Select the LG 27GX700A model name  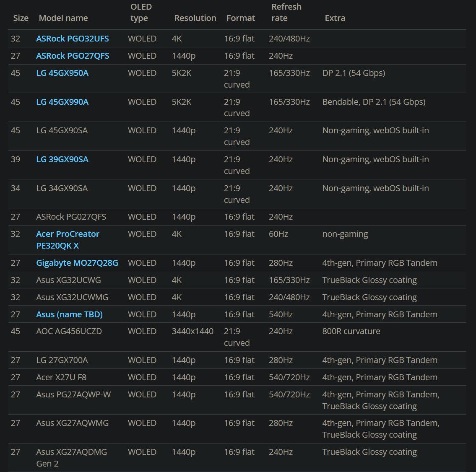click(62, 360)
